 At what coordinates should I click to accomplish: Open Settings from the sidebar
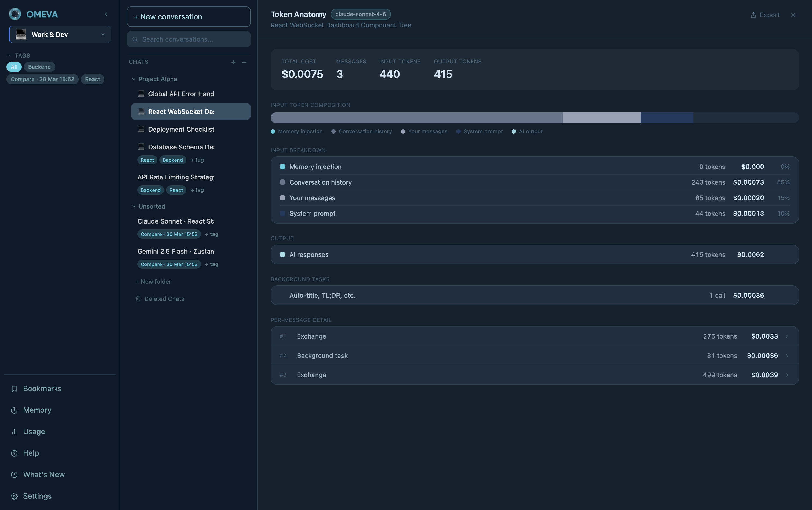(37, 496)
